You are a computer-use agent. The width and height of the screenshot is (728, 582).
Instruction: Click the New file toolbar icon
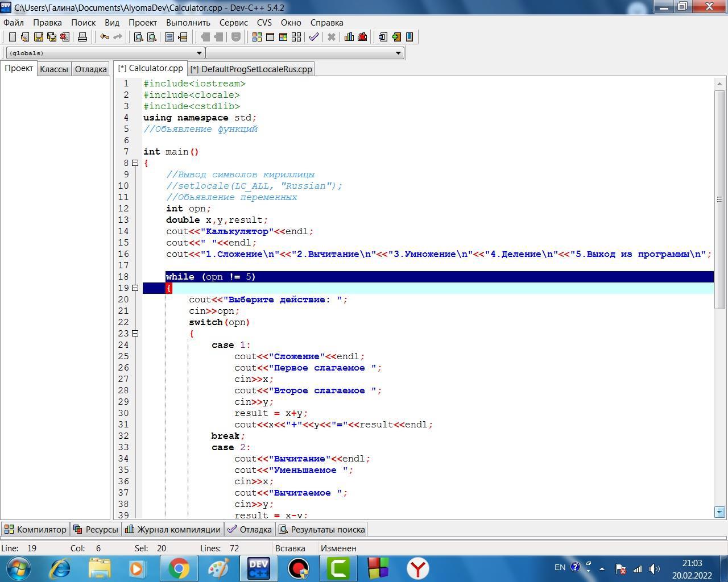pyautogui.click(x=12, y=37)
